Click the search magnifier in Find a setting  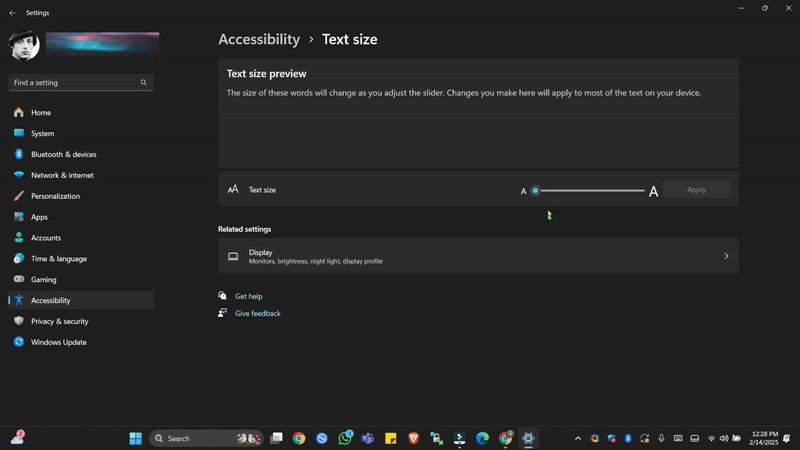point(143,83)
